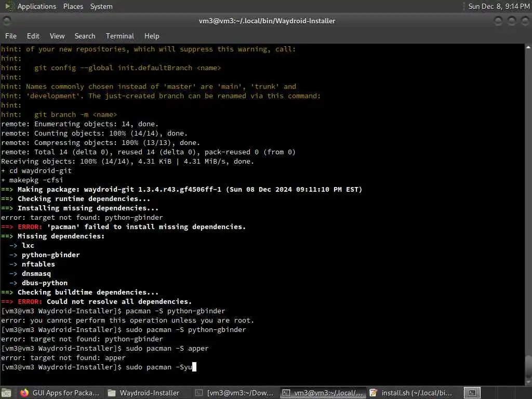Click 'Could not resolve all dependencies.' error line

pos(96,301)
